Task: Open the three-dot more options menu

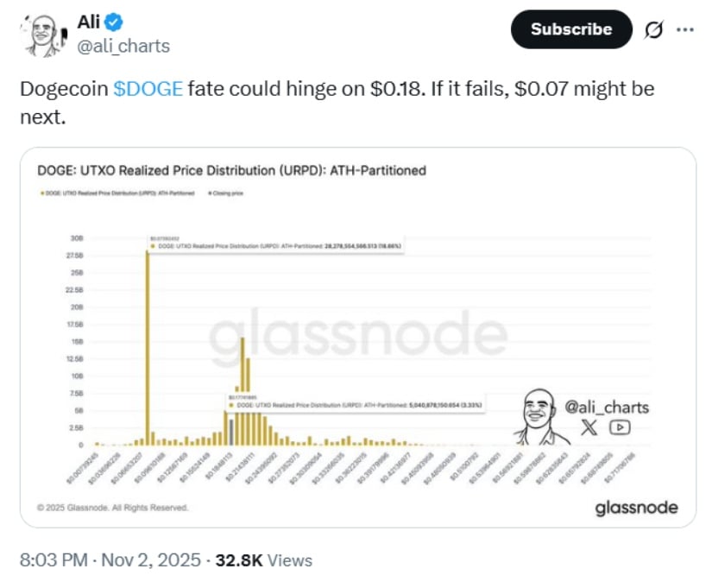Action: pyautogui.click(x=685, y=29)
